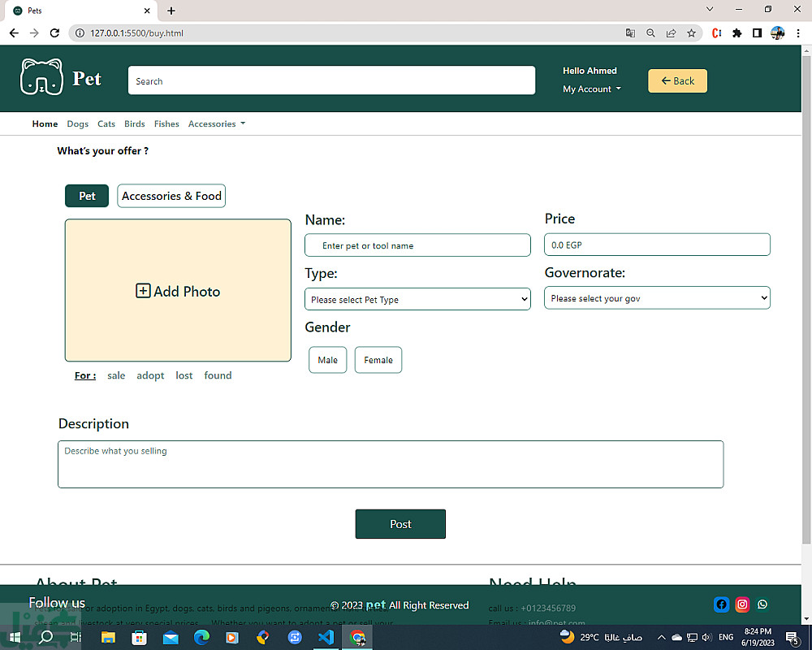Open the Cats category
The height and width of the screenshot is (650, 812).
[106, 123]
